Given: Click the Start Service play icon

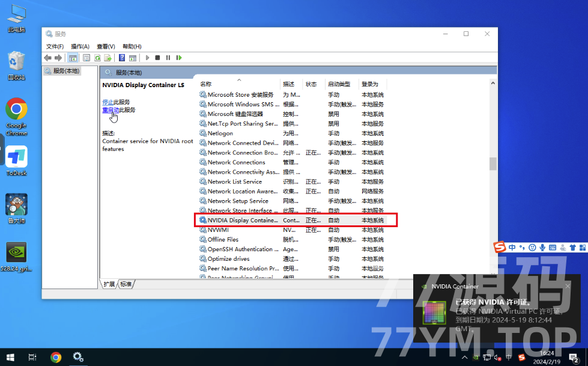Looking at the screenshot, I should click(x=147, y=58).
